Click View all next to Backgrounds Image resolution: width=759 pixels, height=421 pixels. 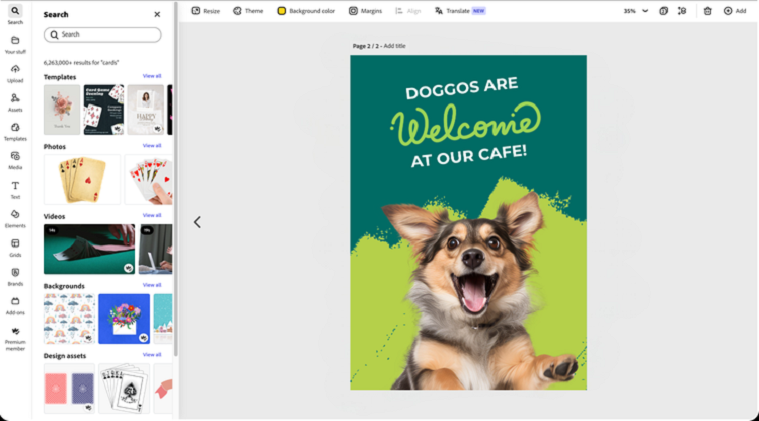tap(152, 285)
